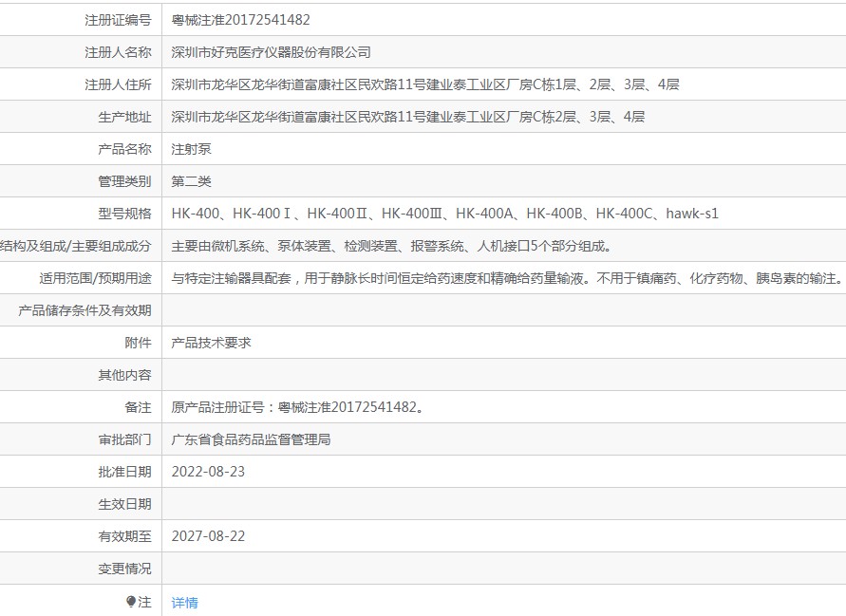846x616 pixels.
Task: Click the remark 原产品注册证号 text
Action: tap(299, 407)
